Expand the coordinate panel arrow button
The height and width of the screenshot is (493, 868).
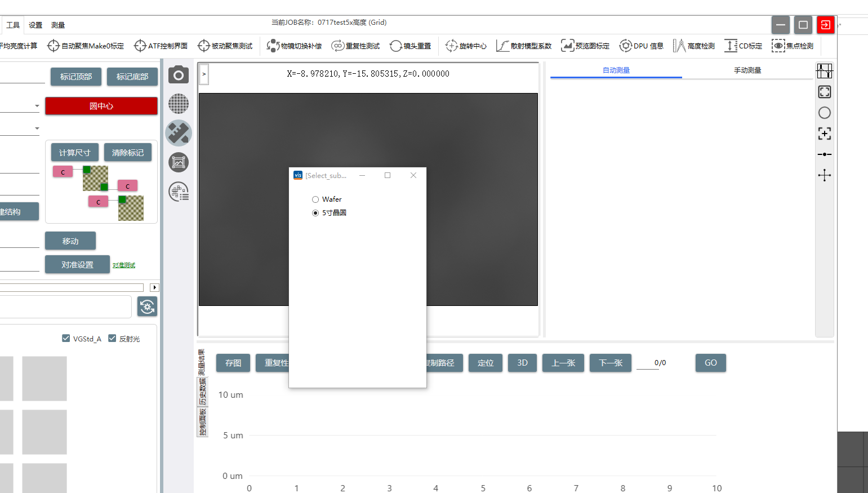204,74
